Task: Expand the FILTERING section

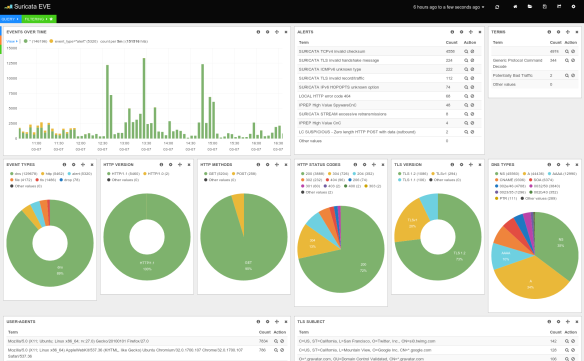Action: (x=39, y=19)
